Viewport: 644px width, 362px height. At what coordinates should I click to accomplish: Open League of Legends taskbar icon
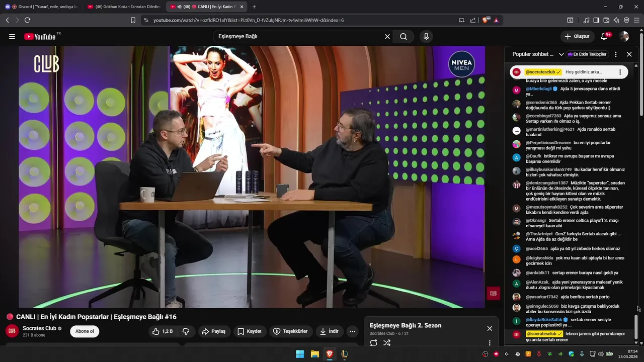344,354
